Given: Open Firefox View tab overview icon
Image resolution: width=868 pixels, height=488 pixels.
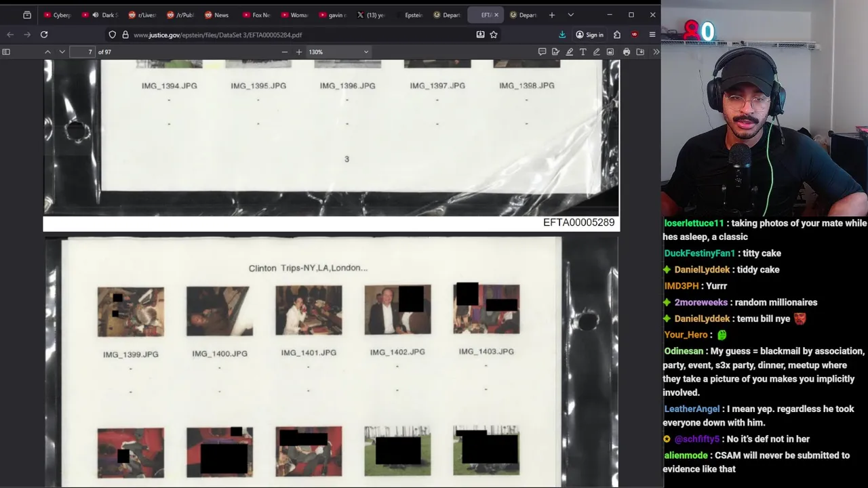Looking at the screenshot, I should [x=27, y=15].
